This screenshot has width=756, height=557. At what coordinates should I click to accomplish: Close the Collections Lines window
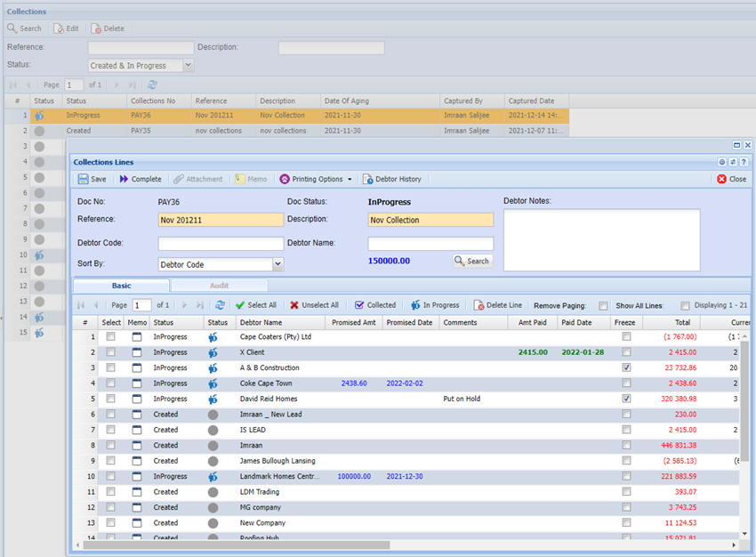(732, 179)
